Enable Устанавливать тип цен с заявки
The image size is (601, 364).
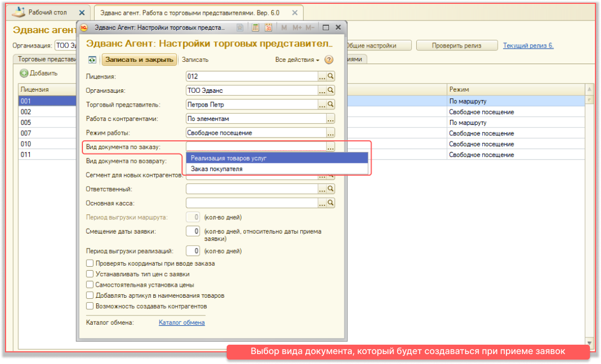pos(90,274)
